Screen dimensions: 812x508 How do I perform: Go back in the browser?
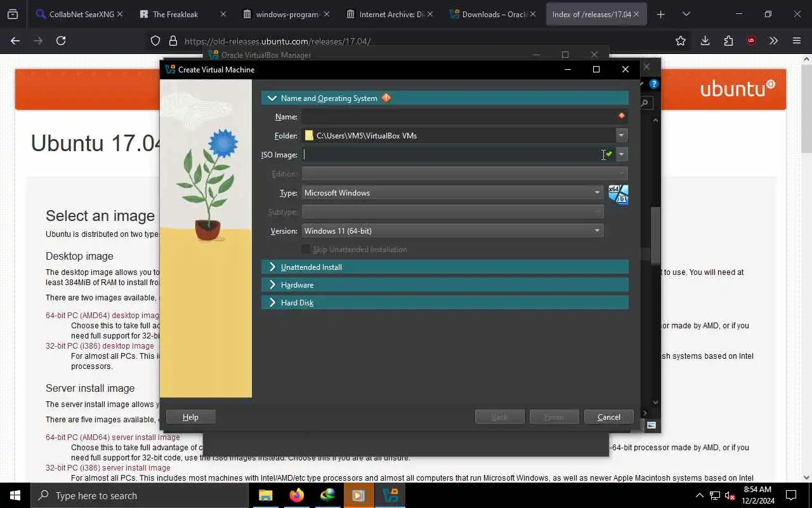[x=15, y=41]
